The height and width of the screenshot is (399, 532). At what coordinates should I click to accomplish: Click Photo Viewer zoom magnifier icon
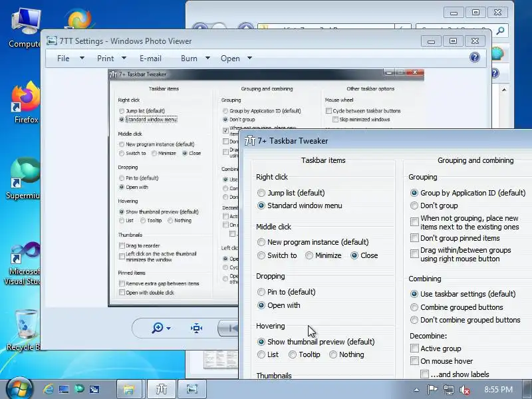click(x=157, y=328)
